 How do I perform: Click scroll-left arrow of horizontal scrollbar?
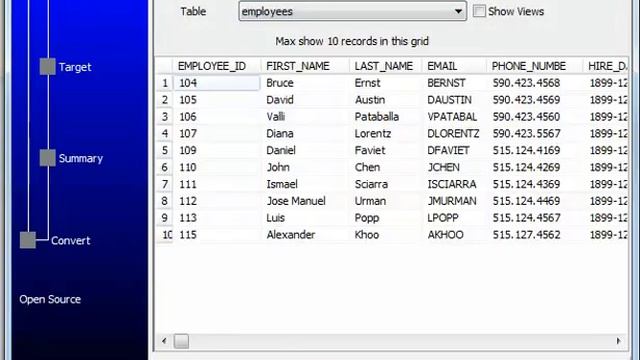[164, 341]
